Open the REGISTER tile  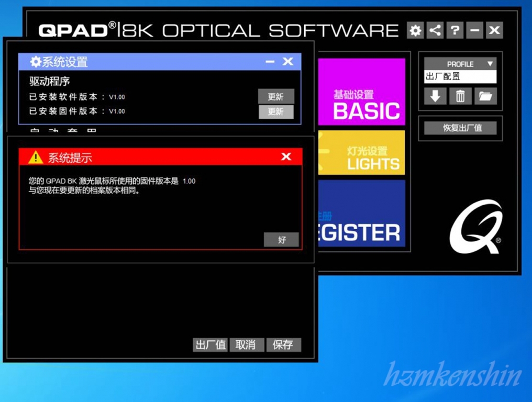pyautogui.click(x=362, y=213)
